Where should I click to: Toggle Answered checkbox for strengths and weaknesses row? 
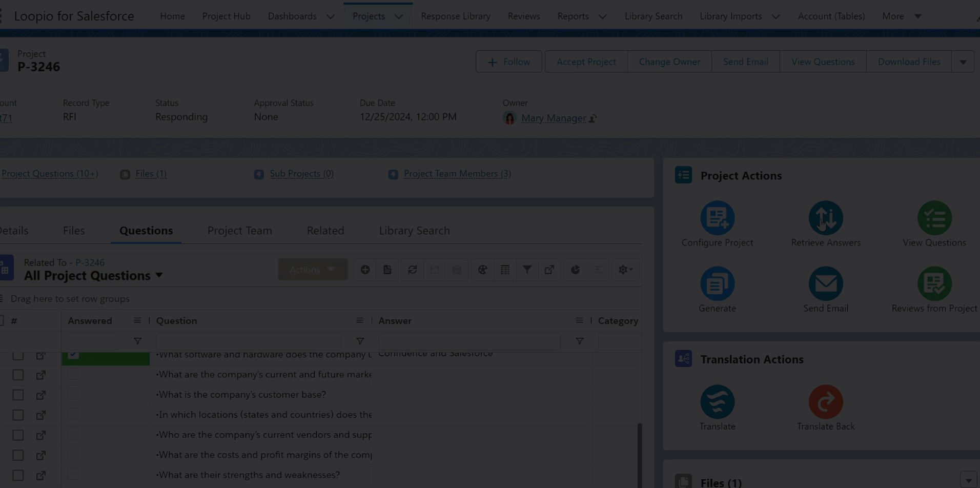coord(73,474)
